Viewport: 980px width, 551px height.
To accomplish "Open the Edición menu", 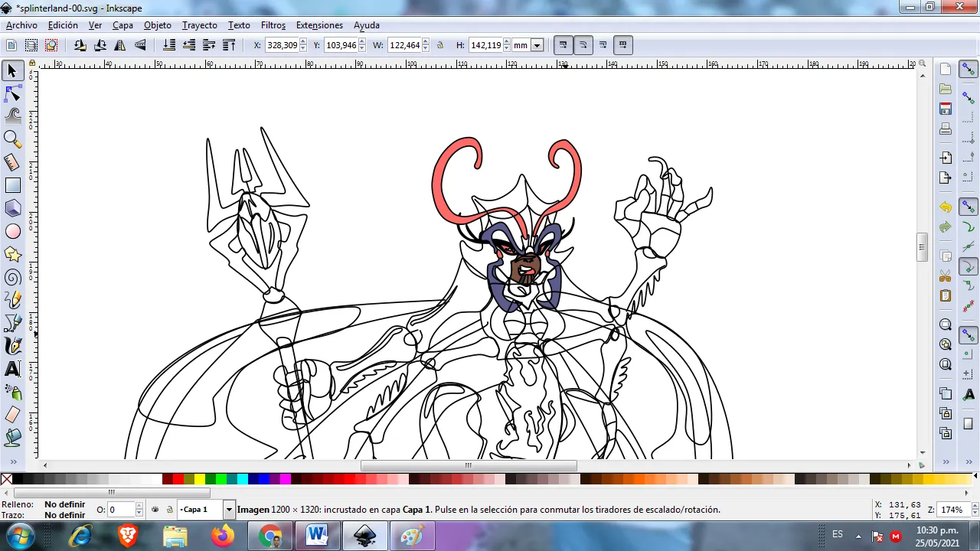I will coord(63,25).
